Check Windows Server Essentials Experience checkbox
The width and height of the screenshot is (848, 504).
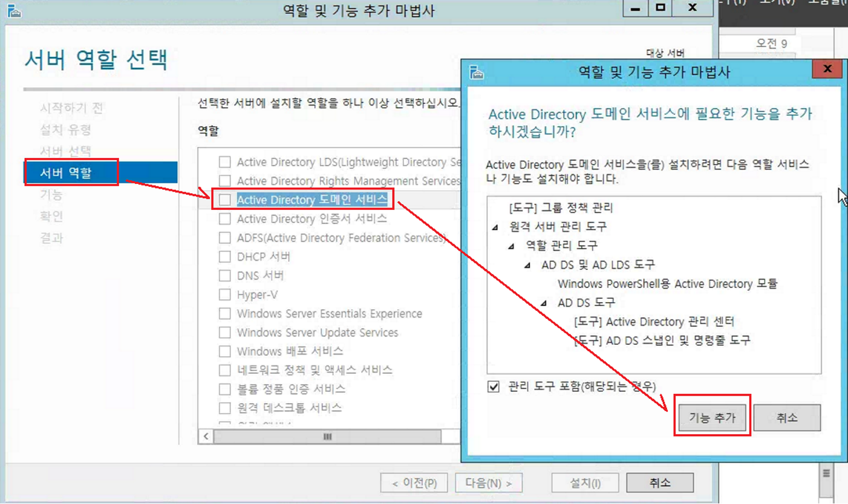click(x=225, y=314)
